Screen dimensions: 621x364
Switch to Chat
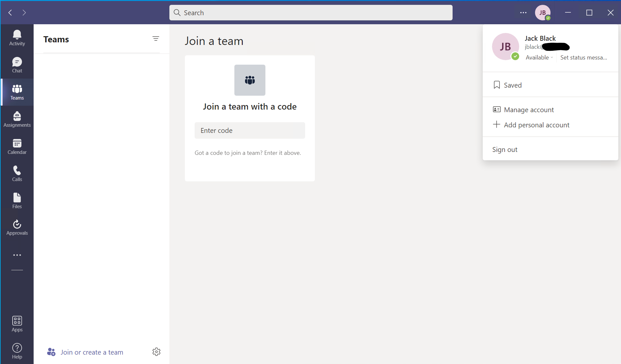click(17, 65)
